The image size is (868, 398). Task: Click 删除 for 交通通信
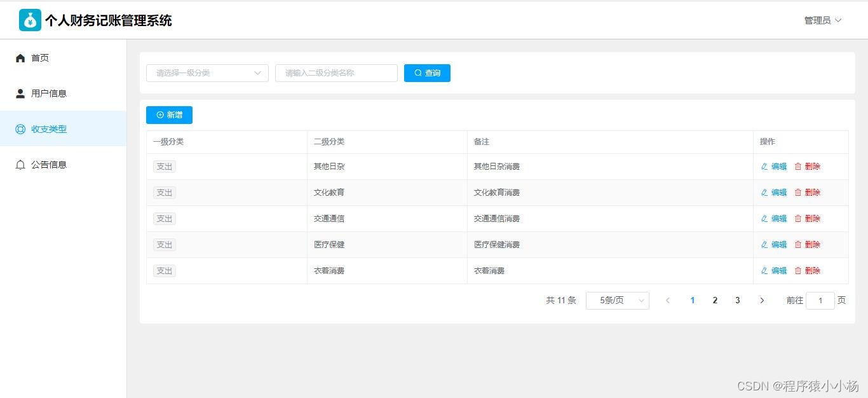click(x=808, y=219)
